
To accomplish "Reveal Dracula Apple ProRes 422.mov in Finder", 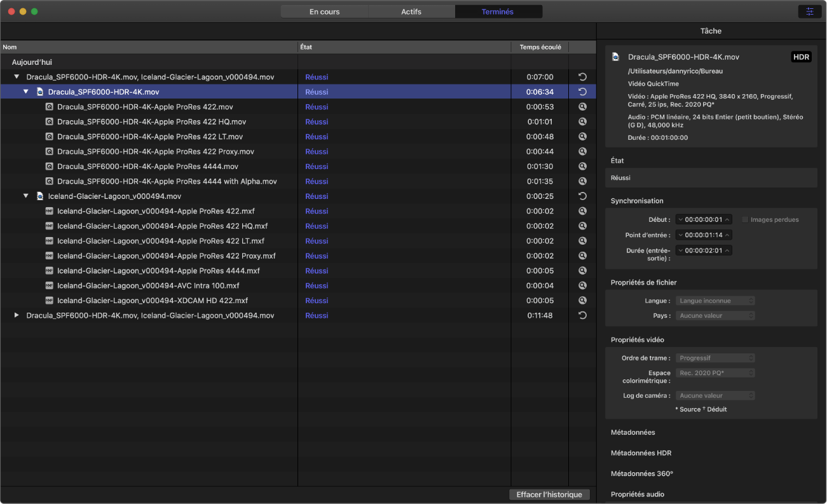I will (x=582, y=107).
